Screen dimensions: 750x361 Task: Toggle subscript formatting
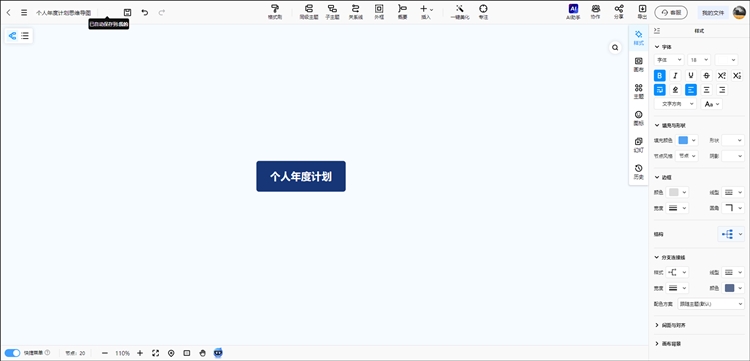tap(738, 76)
